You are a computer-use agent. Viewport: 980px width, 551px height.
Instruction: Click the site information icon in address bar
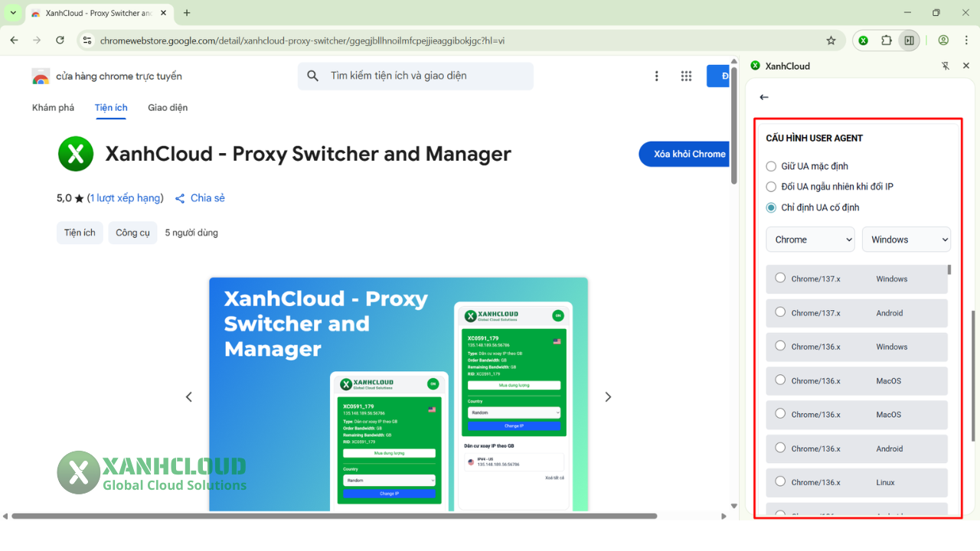pos(87,41)
